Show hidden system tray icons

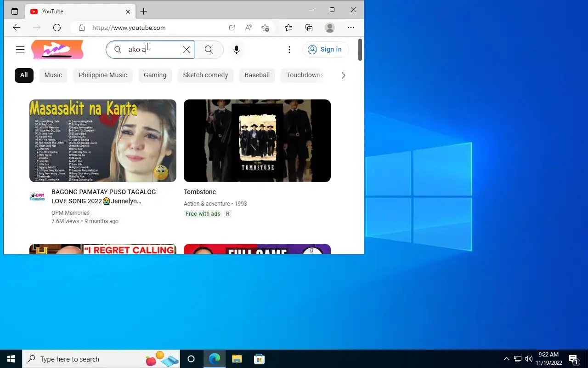pos(507,359)
